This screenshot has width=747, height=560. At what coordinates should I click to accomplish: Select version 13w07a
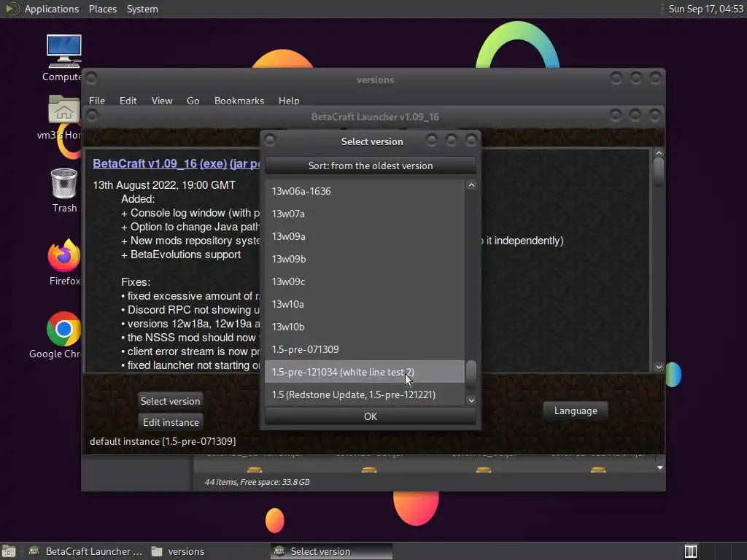365,214
